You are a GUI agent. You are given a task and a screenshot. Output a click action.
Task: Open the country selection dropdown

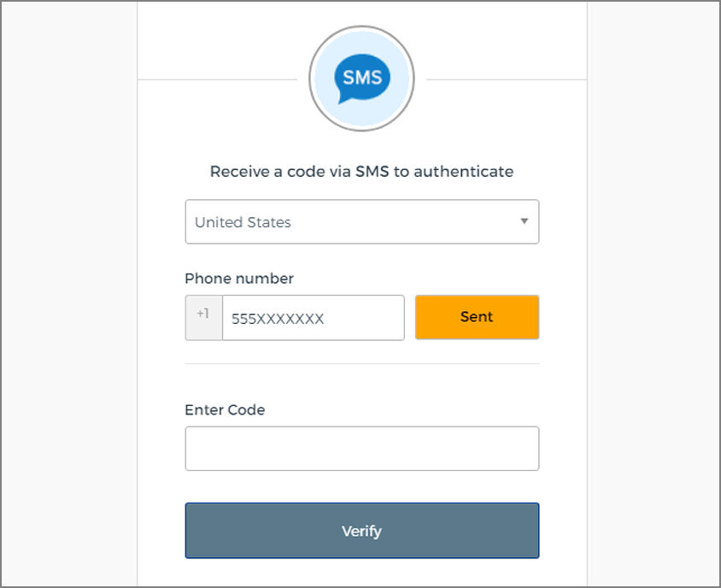pyautogui.click(x=361, y=221)
